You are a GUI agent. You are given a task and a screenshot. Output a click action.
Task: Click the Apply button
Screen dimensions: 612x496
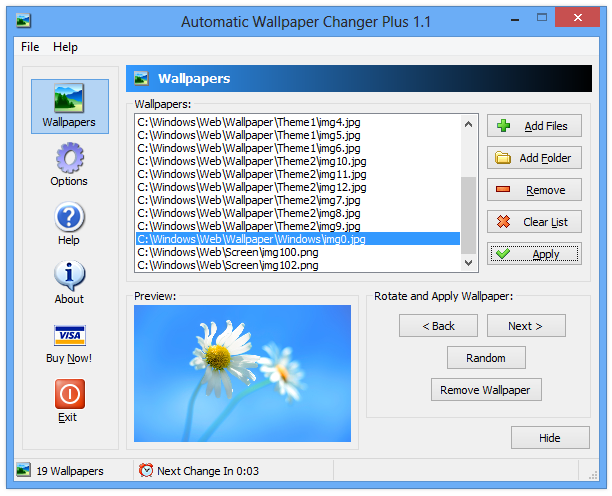(534, 254)
